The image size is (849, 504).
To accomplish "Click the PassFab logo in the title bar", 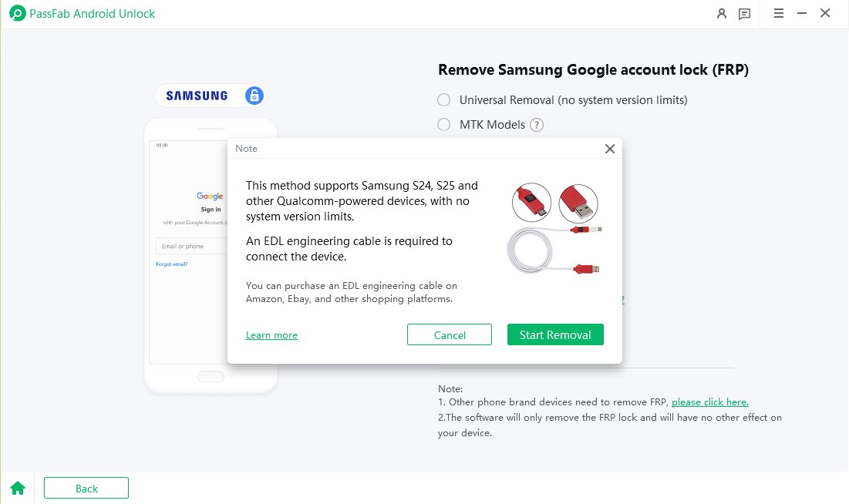I will (17, 13).
